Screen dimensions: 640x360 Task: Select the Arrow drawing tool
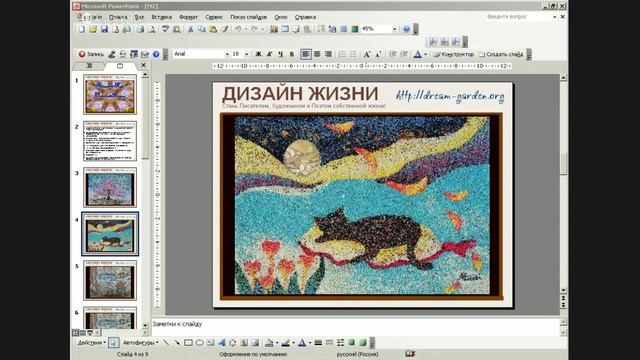pos(177,342)
